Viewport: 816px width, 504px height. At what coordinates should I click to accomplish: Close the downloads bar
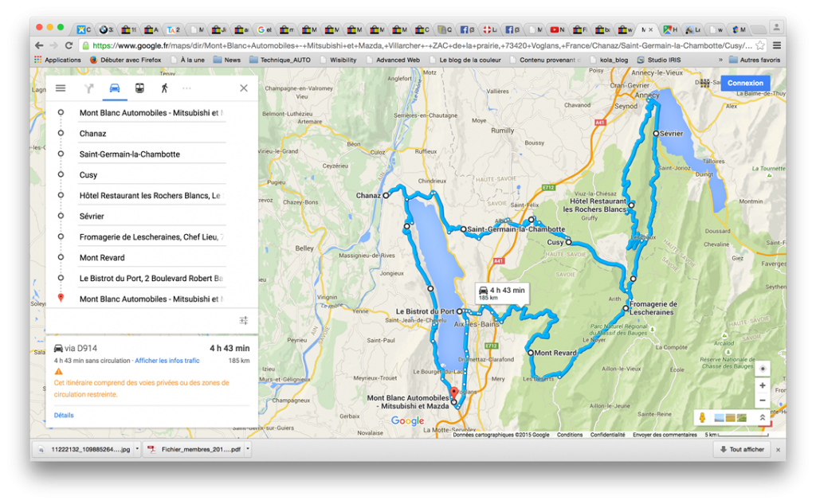click(778, 450)
